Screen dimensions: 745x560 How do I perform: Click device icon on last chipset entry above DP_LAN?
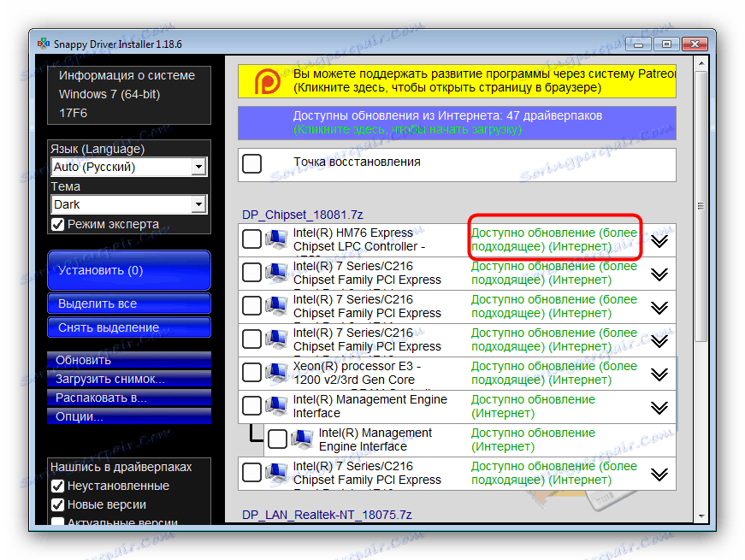coord(275,472)
